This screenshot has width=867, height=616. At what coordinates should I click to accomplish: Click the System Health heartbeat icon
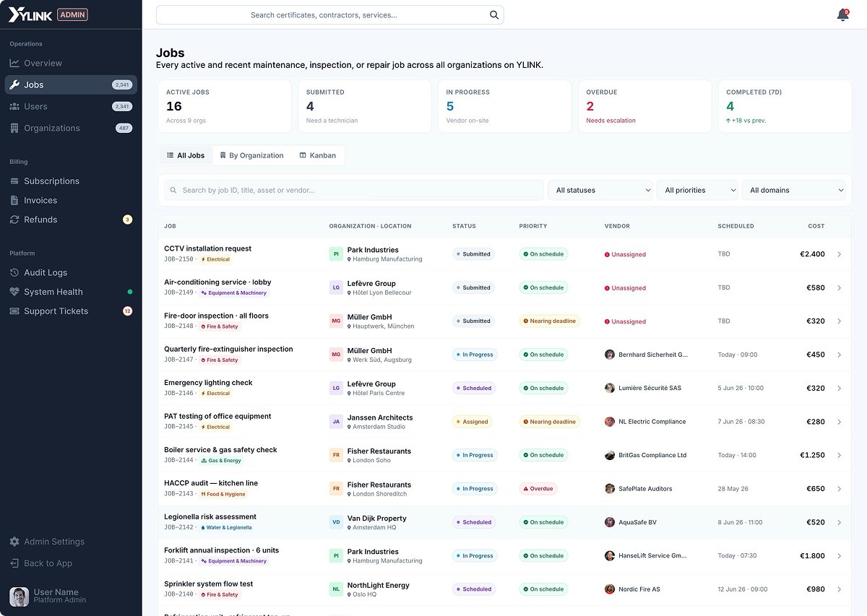[14, 292]
